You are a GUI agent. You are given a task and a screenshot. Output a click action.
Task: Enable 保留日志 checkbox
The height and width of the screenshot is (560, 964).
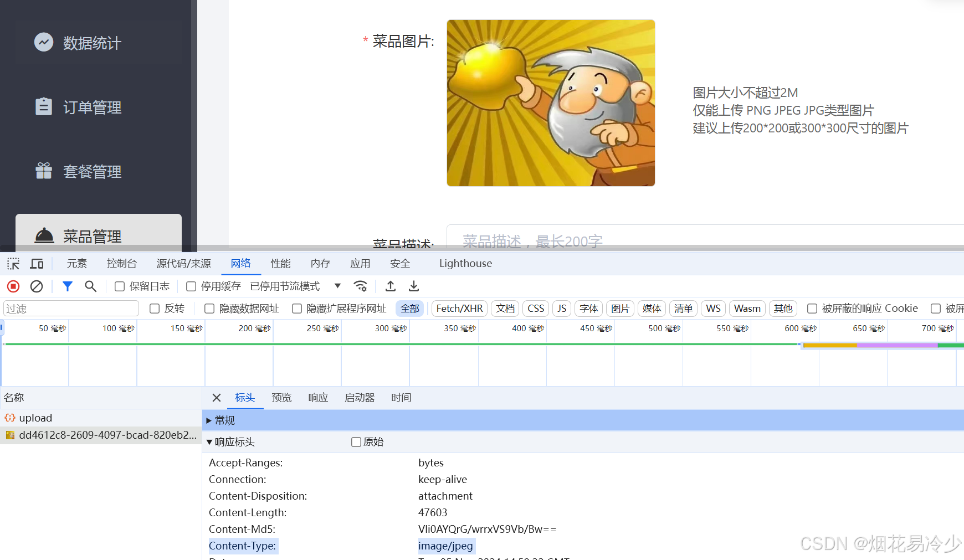[x=120, y=286]
